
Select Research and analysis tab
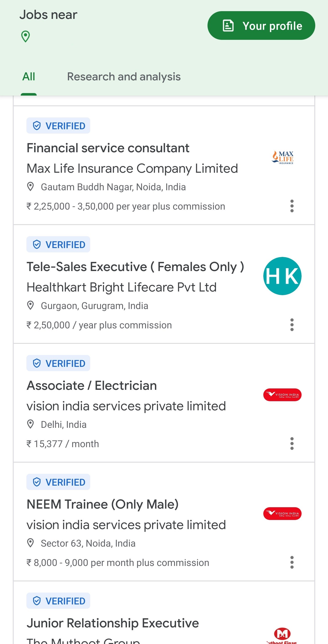[124, 76]
